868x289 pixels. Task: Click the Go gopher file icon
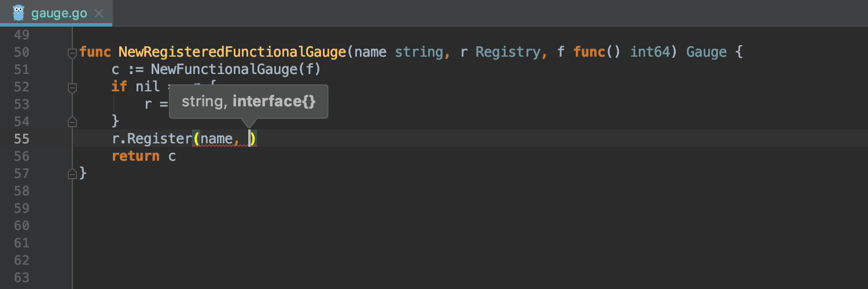point(19,12)
